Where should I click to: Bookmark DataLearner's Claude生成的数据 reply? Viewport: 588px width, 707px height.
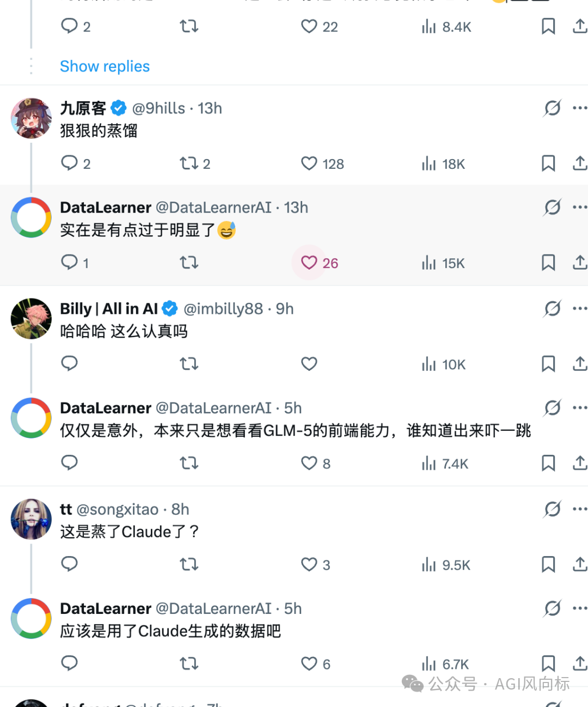pos(548,664)
